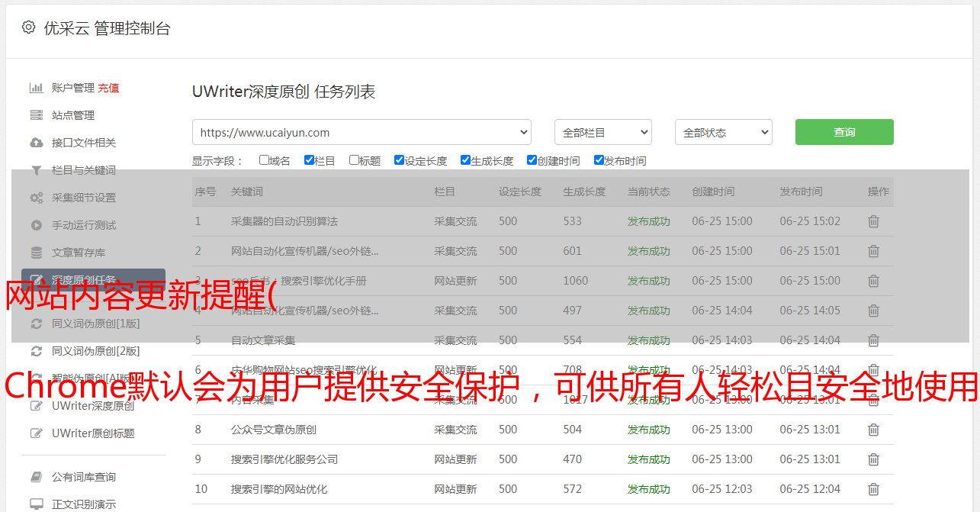Screen dimensions: 980x512
Task: Delete the 公众号文章伪原创 task via trash icon
Action: (x=873, y=430)
